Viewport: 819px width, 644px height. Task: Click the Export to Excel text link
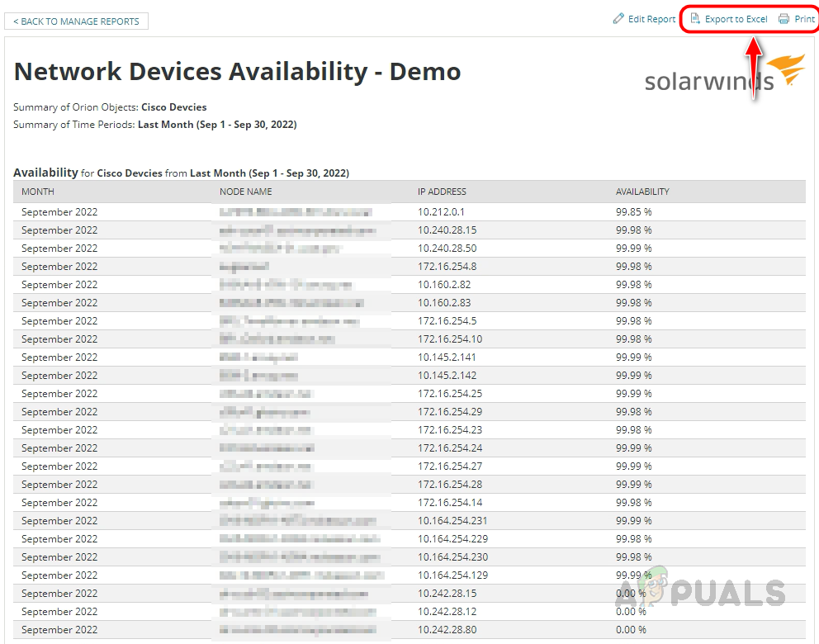736,19
